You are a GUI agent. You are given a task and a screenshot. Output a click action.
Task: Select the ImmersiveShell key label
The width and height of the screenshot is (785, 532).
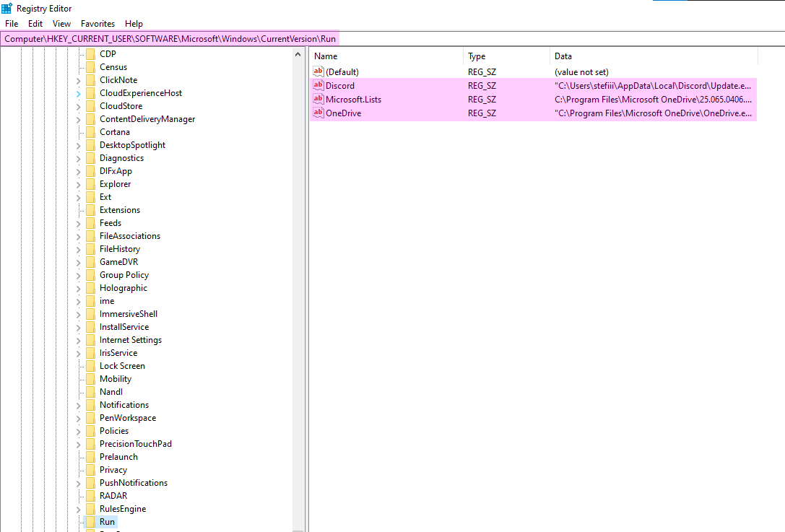[128, 314]
